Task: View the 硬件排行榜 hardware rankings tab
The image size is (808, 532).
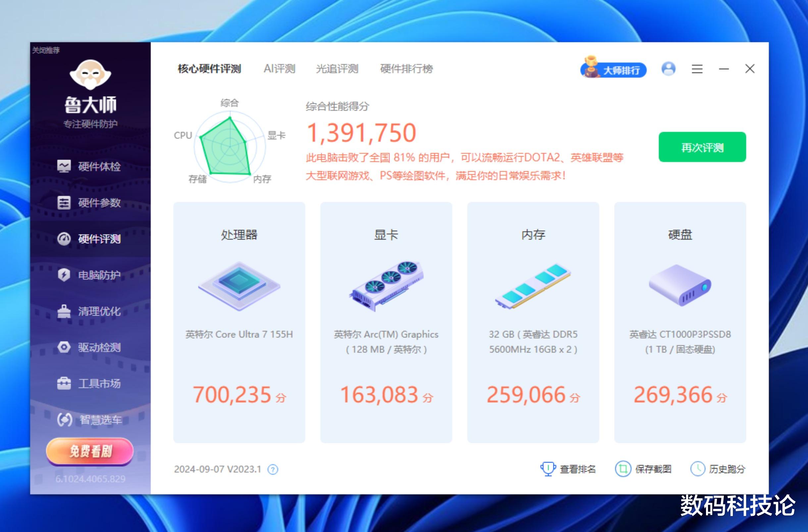Action: [x=407, y=69]
